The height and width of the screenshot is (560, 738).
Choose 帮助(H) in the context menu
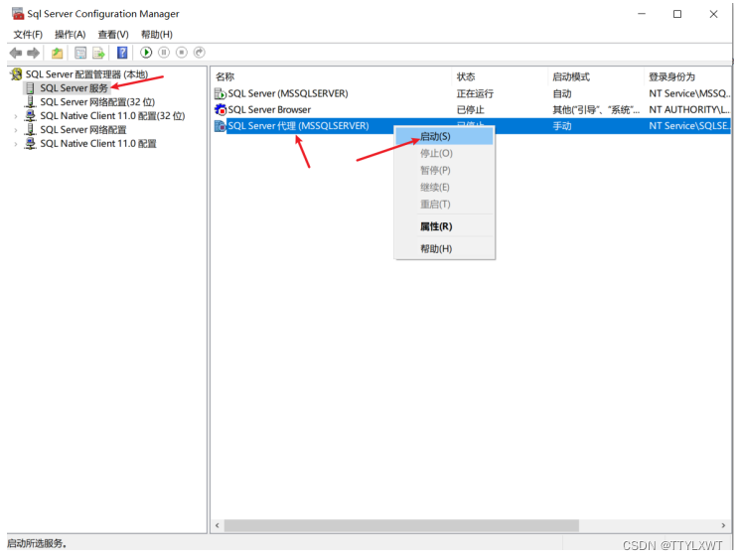pyautogui.click(x=444, y=248)
